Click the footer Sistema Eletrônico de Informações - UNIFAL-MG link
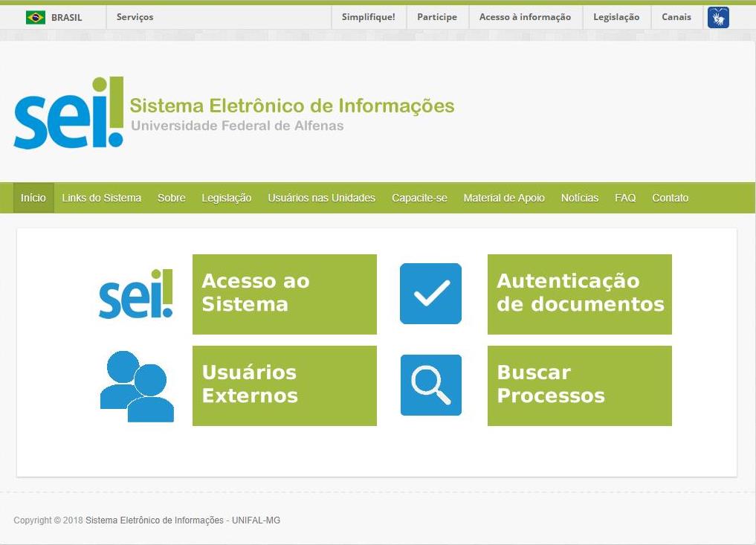The width and height of the screenshot is (756, 545). tap(183, 520)
